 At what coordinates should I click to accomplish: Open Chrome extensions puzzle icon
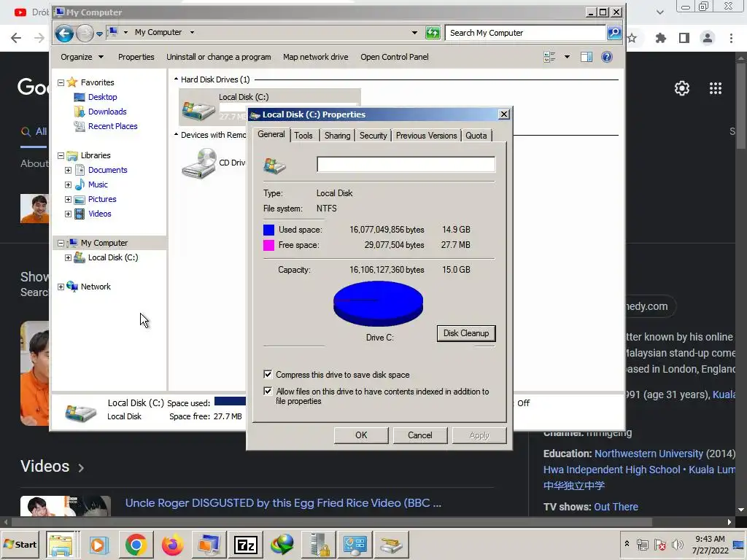[x=661, y=38]
